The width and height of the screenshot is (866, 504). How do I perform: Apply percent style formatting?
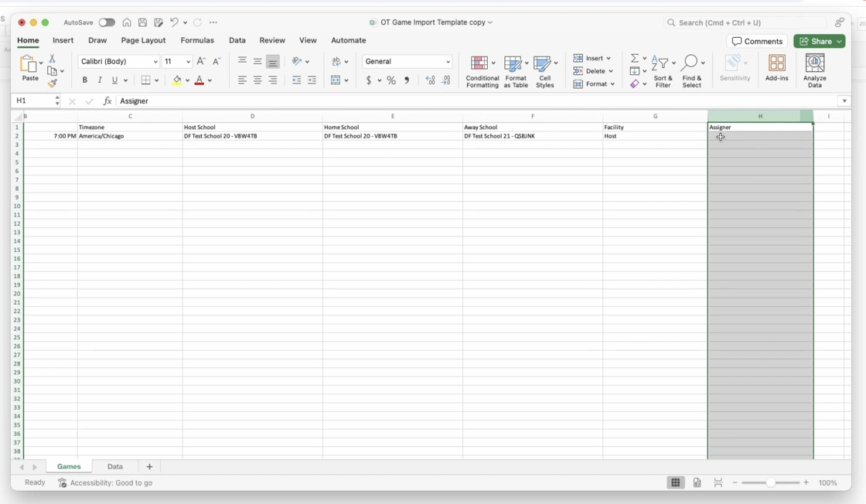tap(391, 80)
